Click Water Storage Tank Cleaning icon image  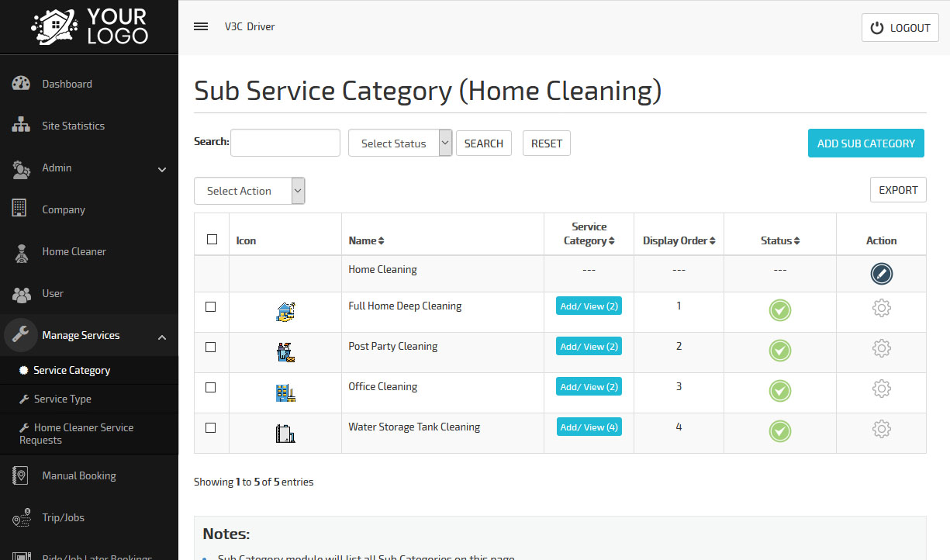(285, 433)
